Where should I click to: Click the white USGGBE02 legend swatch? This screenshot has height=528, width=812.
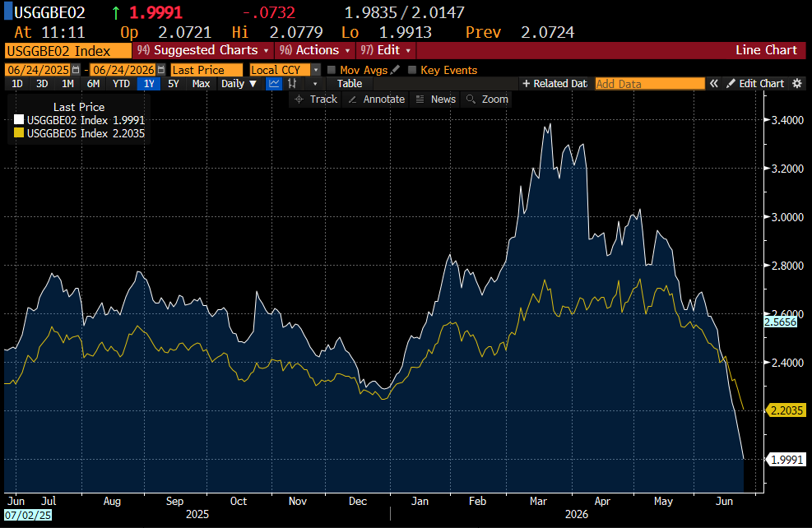(19, 119)
